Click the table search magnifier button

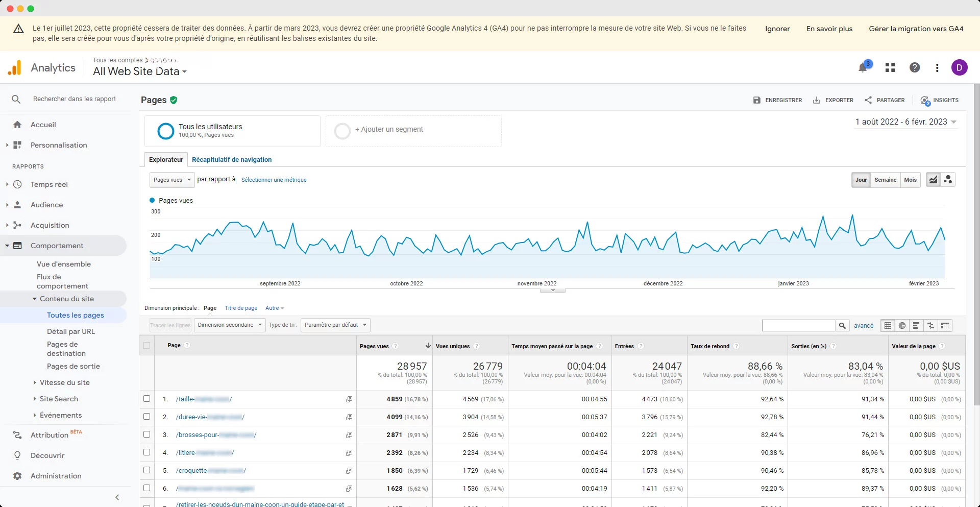coord(842,326)
